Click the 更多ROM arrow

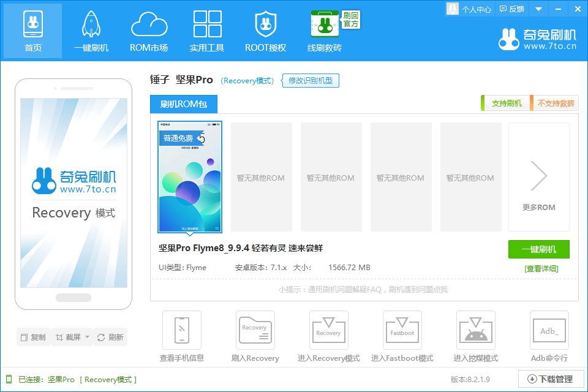(539, 176)
